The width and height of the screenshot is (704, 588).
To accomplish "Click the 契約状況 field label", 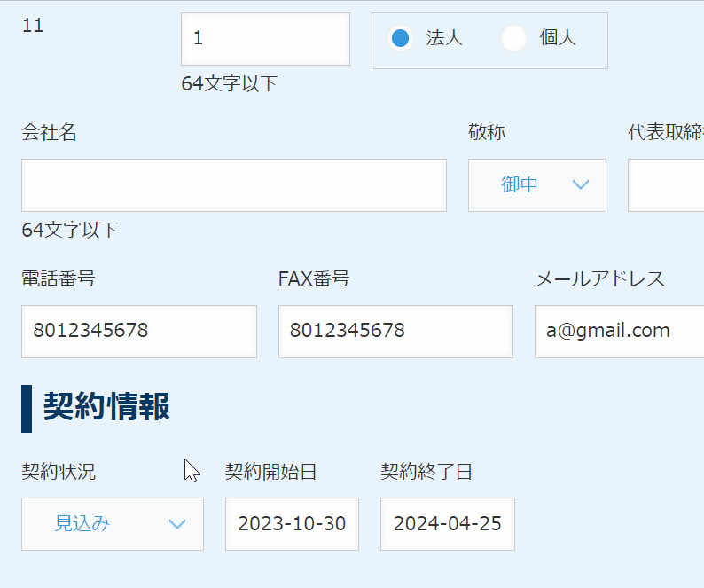I will 59,472.
